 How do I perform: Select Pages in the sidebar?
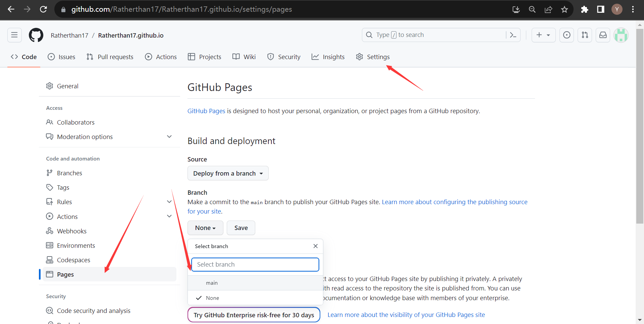point(109,274)
